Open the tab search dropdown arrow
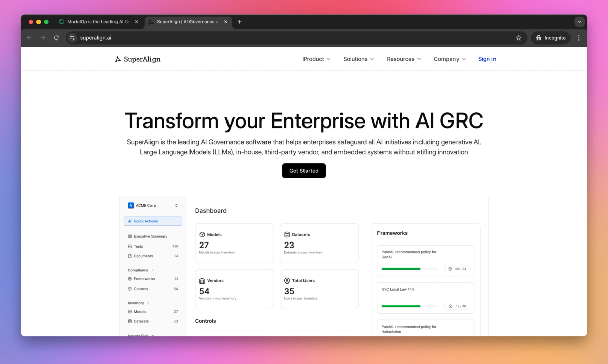This screenshot has height=364, width=608. coord(579,22)
